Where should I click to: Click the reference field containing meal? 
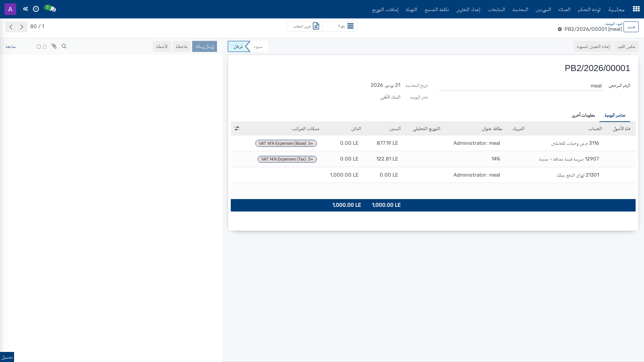(521, 86)
